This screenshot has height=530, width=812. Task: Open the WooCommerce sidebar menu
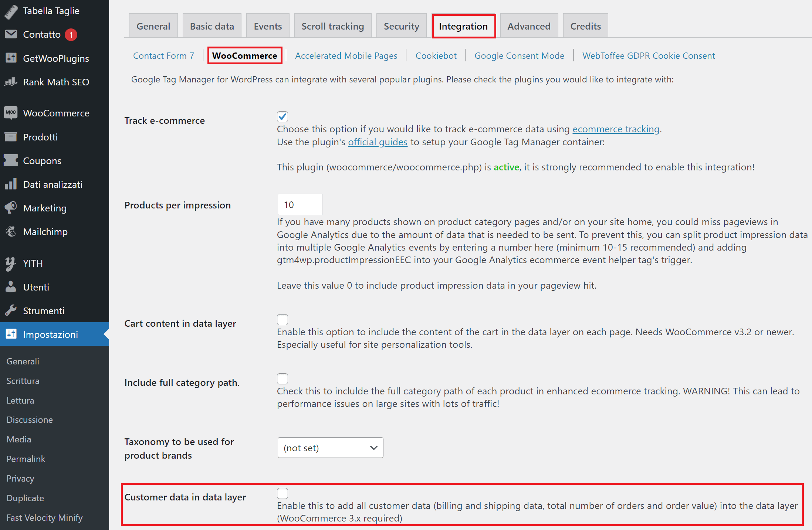(x=55, y=113)
